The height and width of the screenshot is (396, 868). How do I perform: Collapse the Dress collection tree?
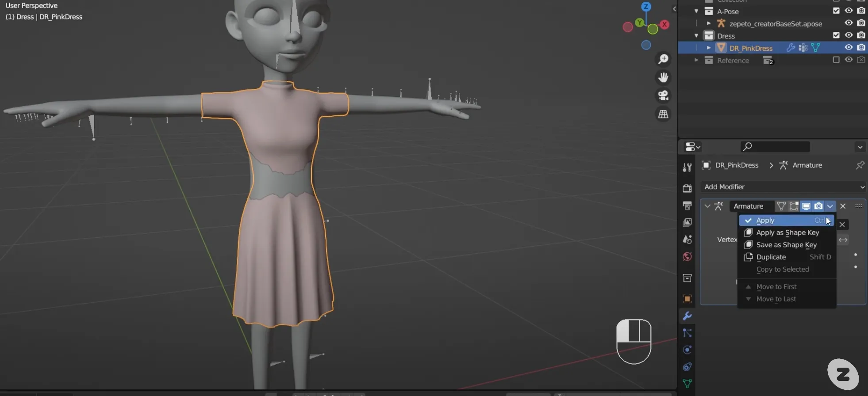click(696, 35)
